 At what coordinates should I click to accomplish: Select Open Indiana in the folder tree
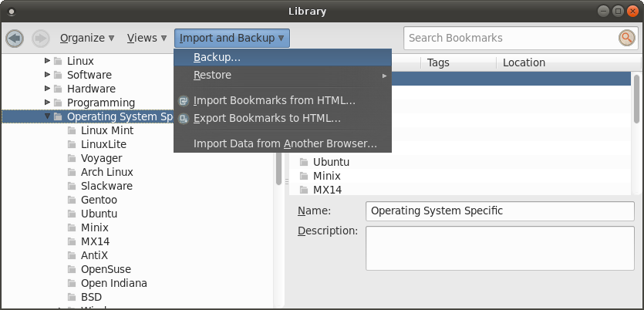pyautogui.click(x=114, y=283)
